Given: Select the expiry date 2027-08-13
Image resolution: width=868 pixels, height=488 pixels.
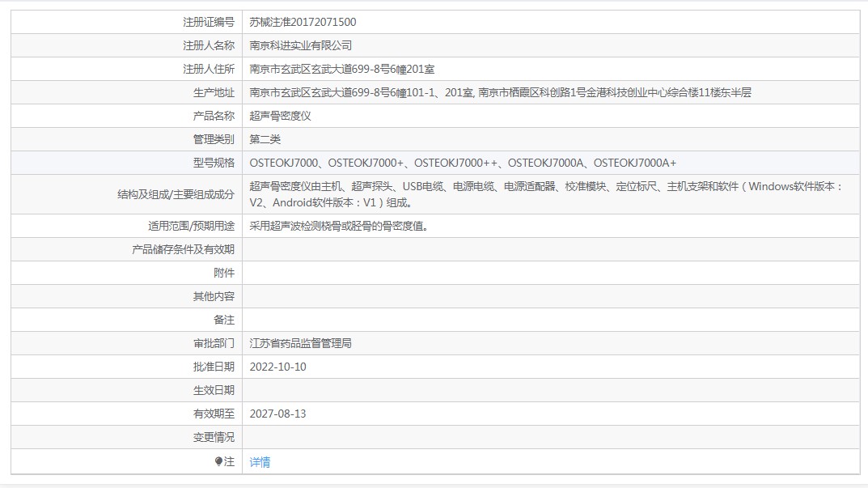Looking at the screenshot, I should pyautogui.click(x=278, y=414).
